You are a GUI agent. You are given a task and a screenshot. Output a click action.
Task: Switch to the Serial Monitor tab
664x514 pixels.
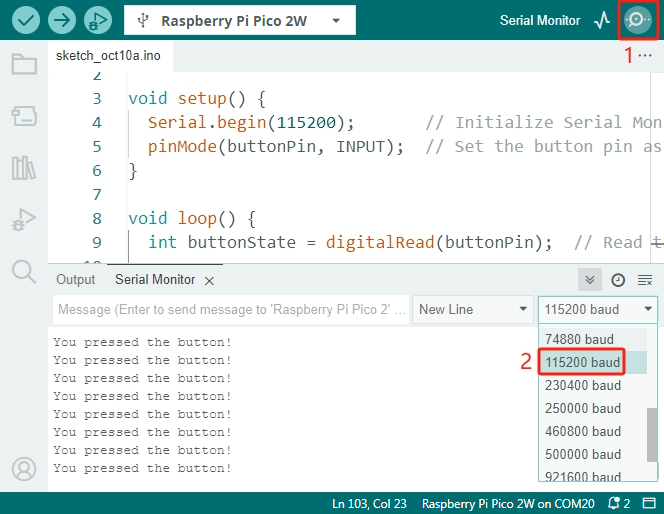coord(155,279)
